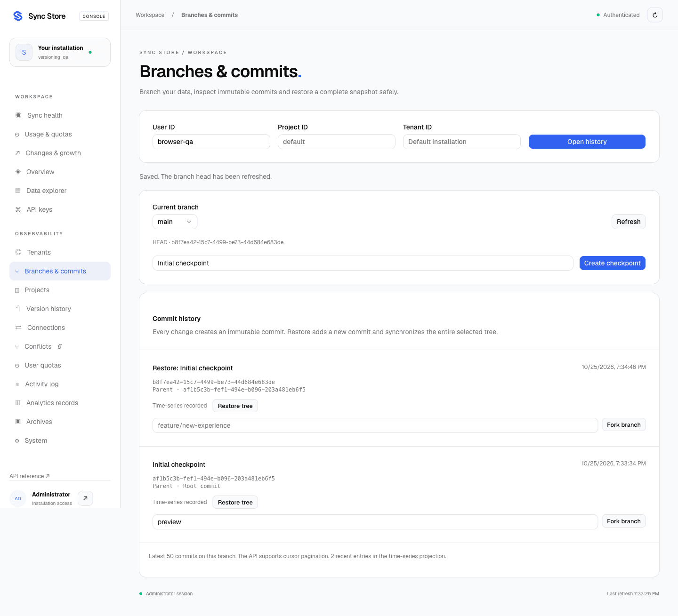678x616 pixels.
Task: Click the Data explorer icon
Action: (x=18, y=191)
